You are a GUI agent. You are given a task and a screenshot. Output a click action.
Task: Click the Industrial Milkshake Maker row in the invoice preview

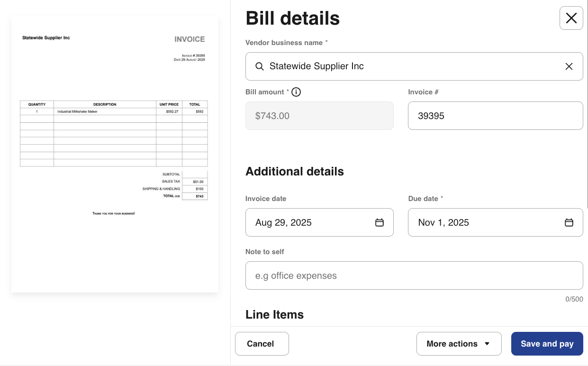[77, 111]
